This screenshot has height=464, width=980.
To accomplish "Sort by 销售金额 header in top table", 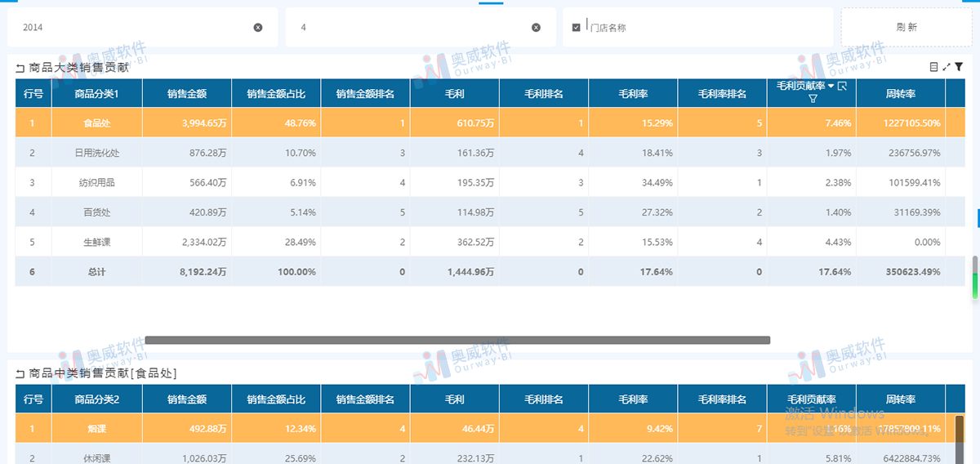I will [187, 93].
